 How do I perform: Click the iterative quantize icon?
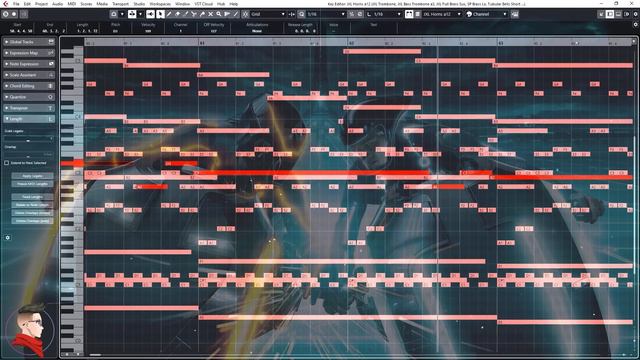pos(351,14)
